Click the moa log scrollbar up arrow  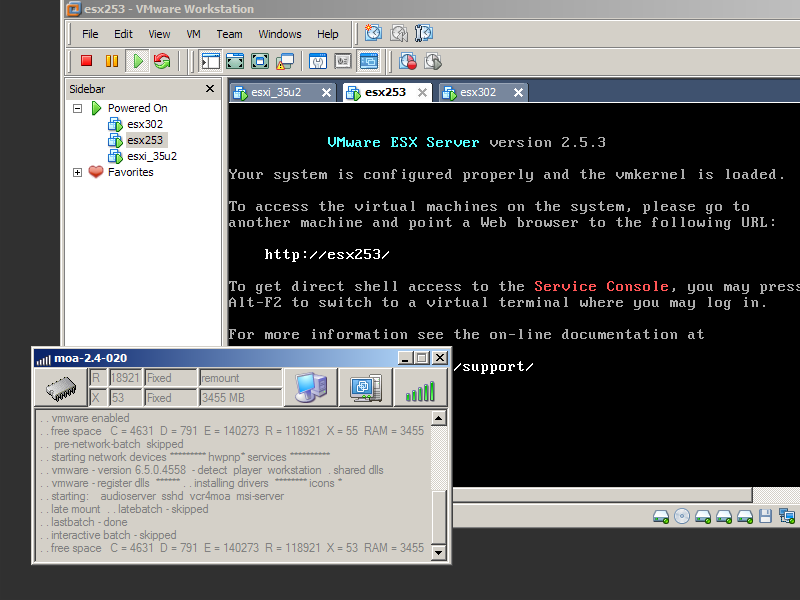(x=439, y=418)
